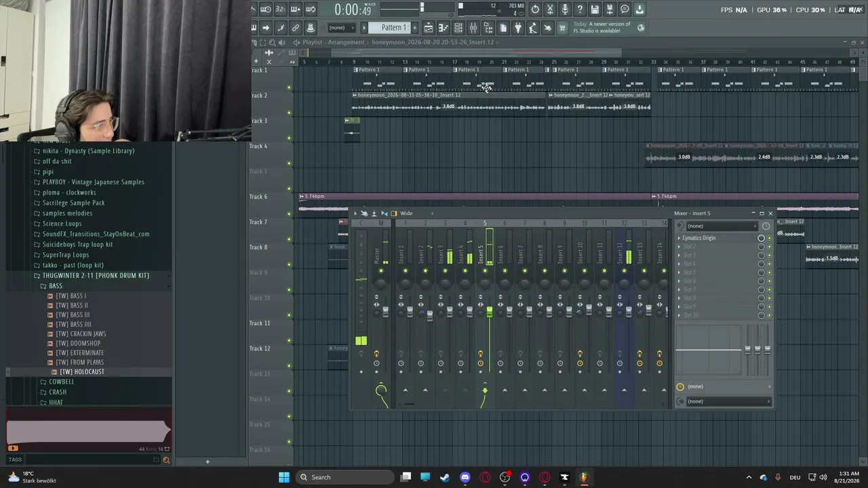Click the Insert 10 pan knob

[585, 283]
